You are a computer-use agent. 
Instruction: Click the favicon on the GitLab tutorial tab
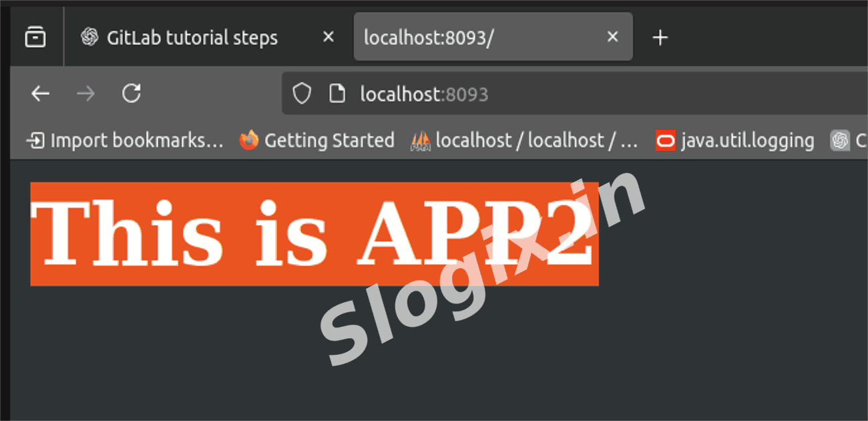[x=89, y=37]
